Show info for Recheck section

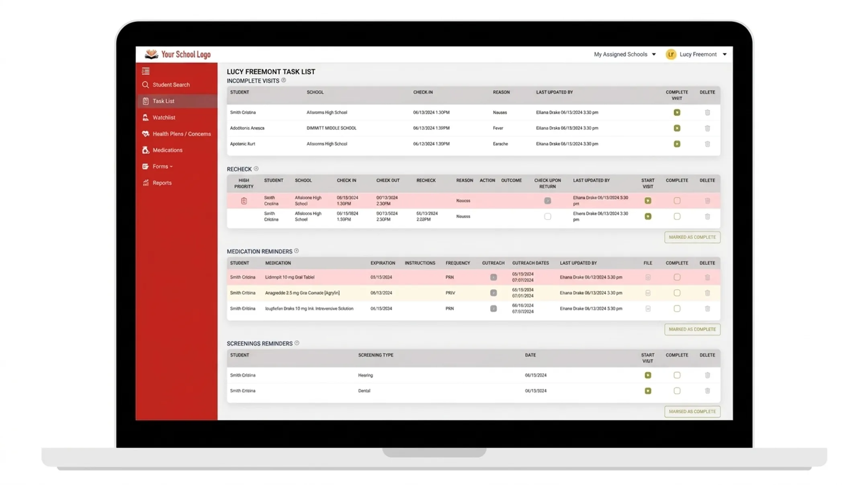[x=256, y=169]
